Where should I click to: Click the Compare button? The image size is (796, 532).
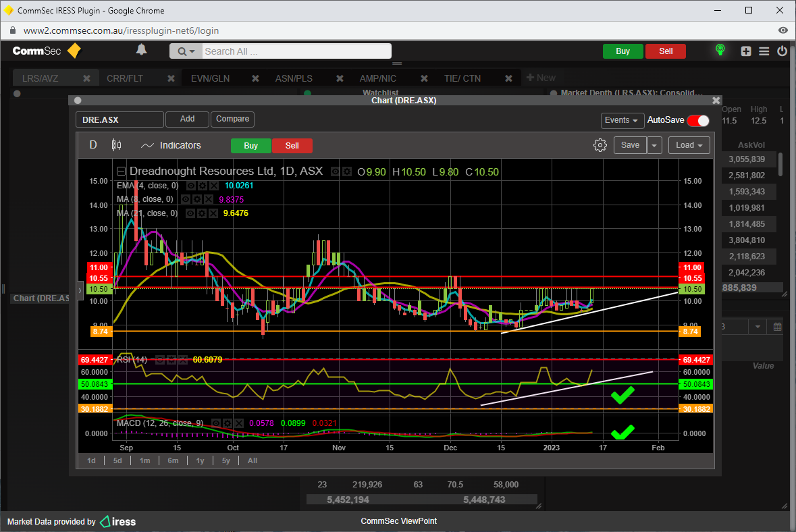[232, 119]
